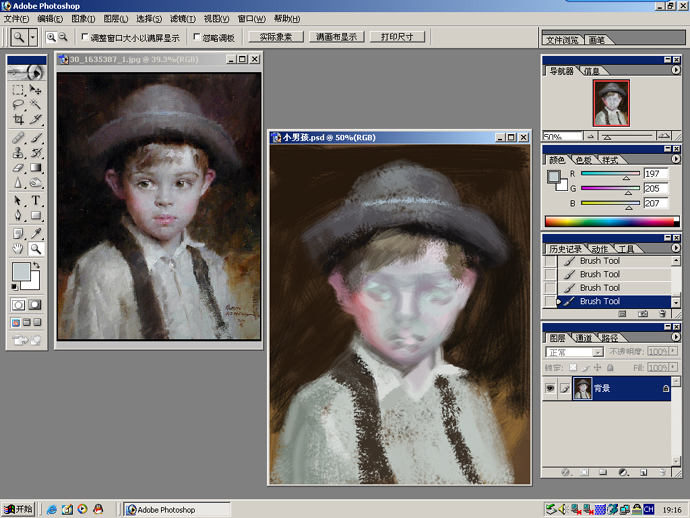This screenshot has height=518, width=690.
Task: Click zoom in icon in options bar
Action: coord(51,37)
